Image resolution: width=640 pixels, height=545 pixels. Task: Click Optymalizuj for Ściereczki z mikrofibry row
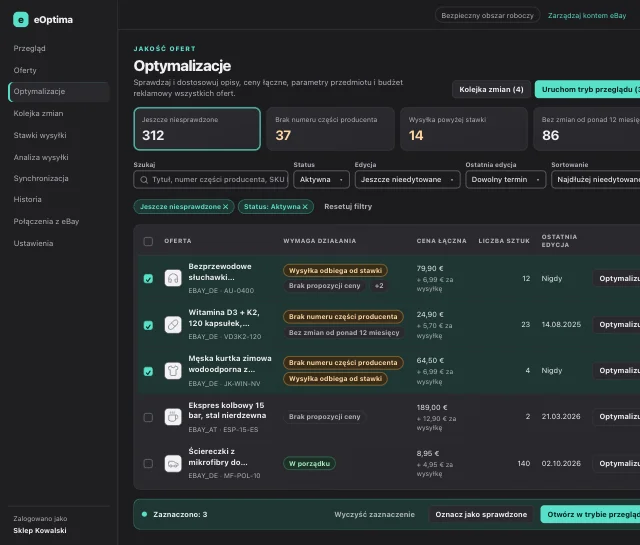(x=617, y=463)
